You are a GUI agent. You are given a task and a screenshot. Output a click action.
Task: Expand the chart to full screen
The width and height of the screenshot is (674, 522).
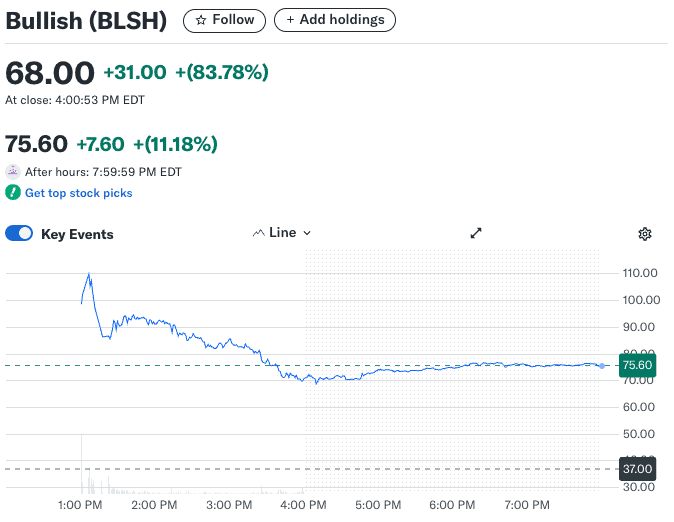(476, 233)
